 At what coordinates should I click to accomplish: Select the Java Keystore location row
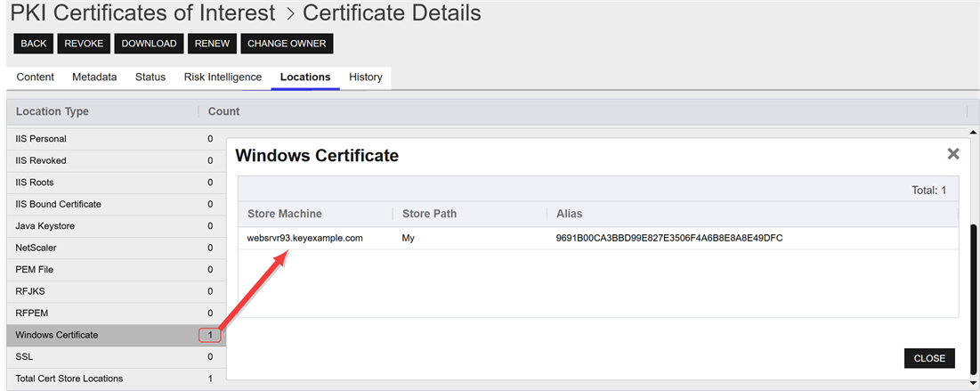(46, 226)
